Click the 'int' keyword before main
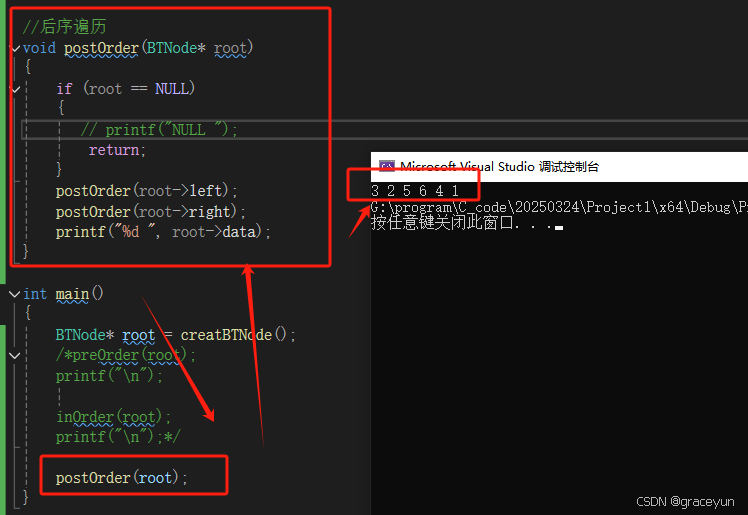This screenshot has width=748, height=515. [x=35, y=294]
